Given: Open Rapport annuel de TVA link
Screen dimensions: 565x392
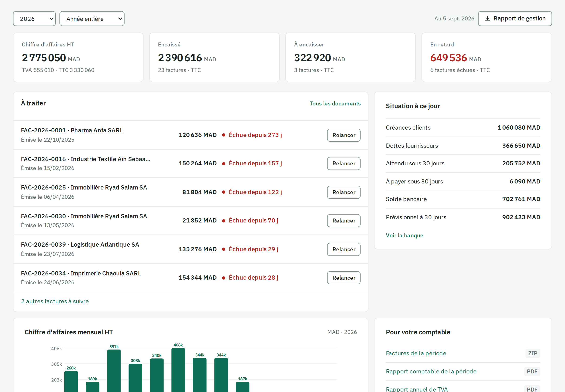Looking at the screenshot, I should (417, 389).
